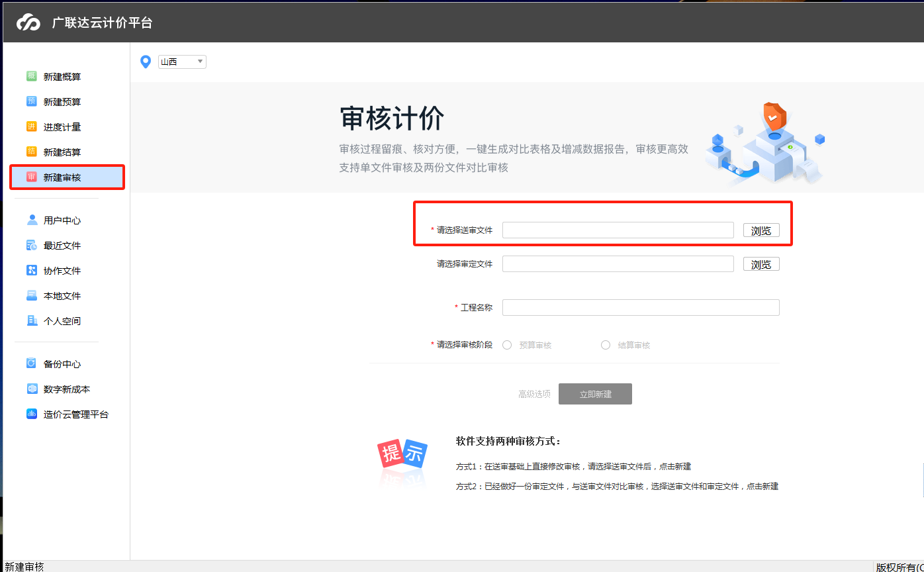924x572 pixels.
Task: Click the 新建结算 icon
Action: (x=31, y=152)
